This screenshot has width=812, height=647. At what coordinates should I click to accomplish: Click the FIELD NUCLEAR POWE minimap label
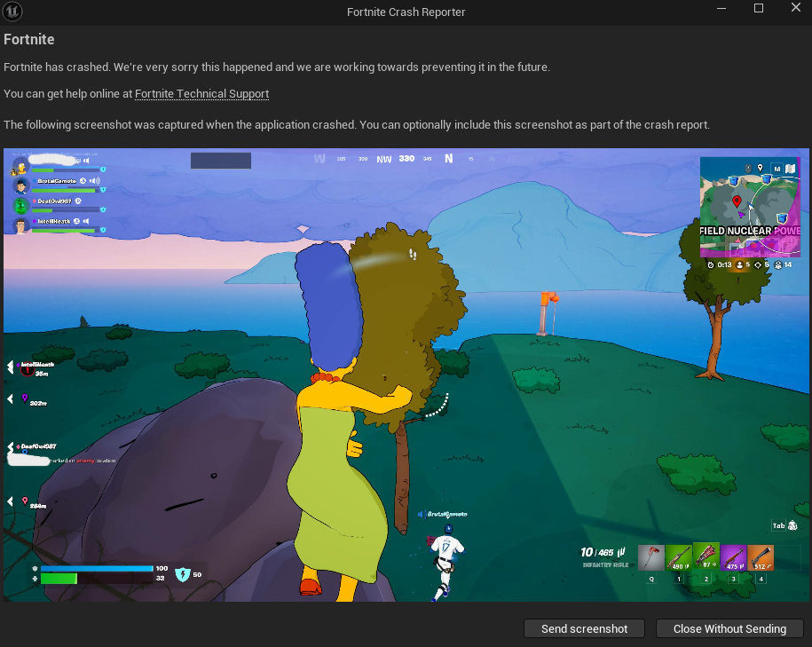(750, 231)
